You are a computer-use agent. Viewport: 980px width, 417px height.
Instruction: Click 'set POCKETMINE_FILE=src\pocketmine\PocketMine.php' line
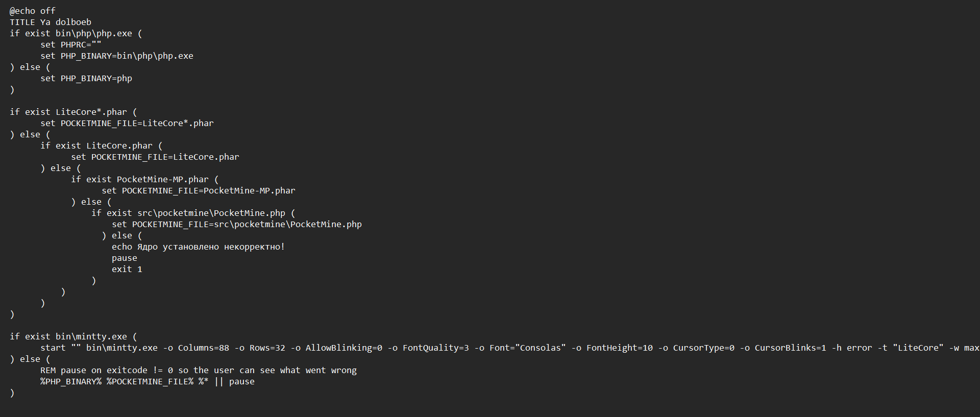point(237,224)
